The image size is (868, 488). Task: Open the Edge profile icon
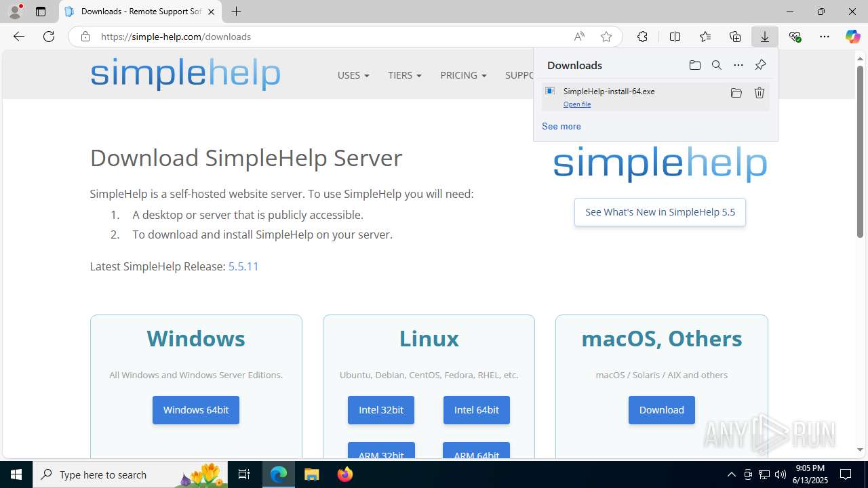15,12
